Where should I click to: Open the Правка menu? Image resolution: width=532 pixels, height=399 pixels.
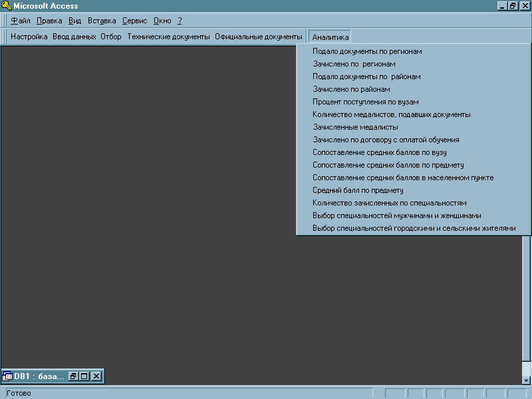(49, 21)
